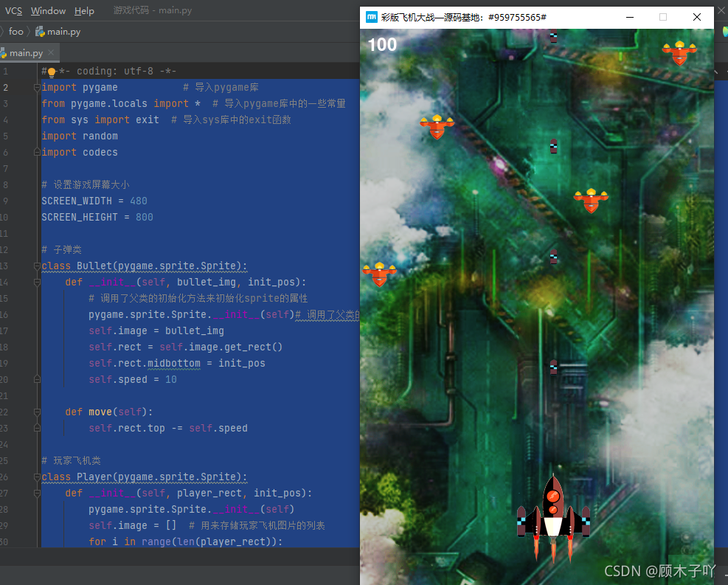Select the main.py editor tab
The image size is (728, 585).
25,53
